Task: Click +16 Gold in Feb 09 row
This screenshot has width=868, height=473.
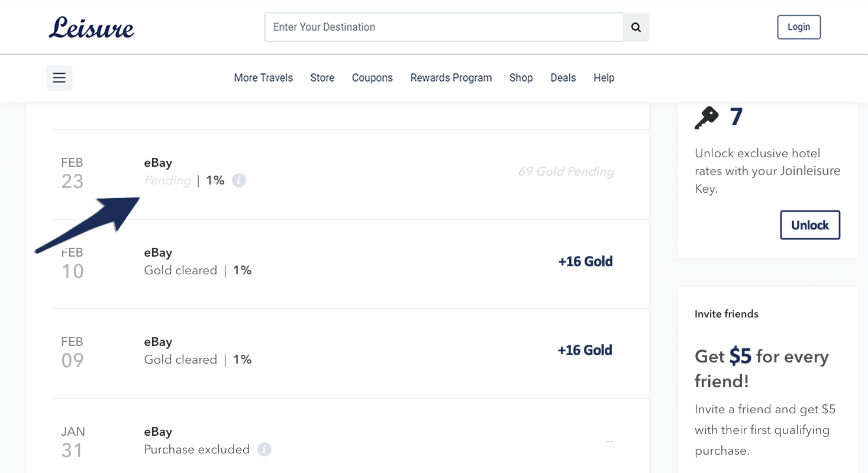Action: point(585,350)
